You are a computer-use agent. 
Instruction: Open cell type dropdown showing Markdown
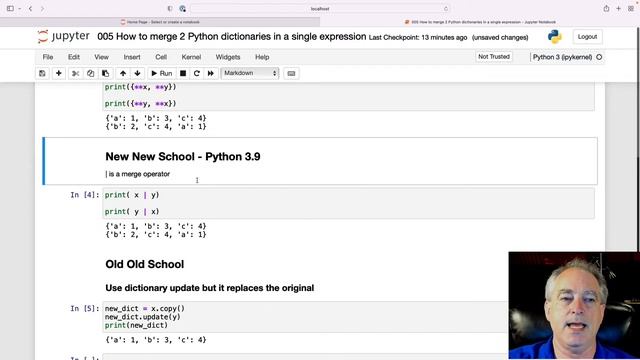250,73
